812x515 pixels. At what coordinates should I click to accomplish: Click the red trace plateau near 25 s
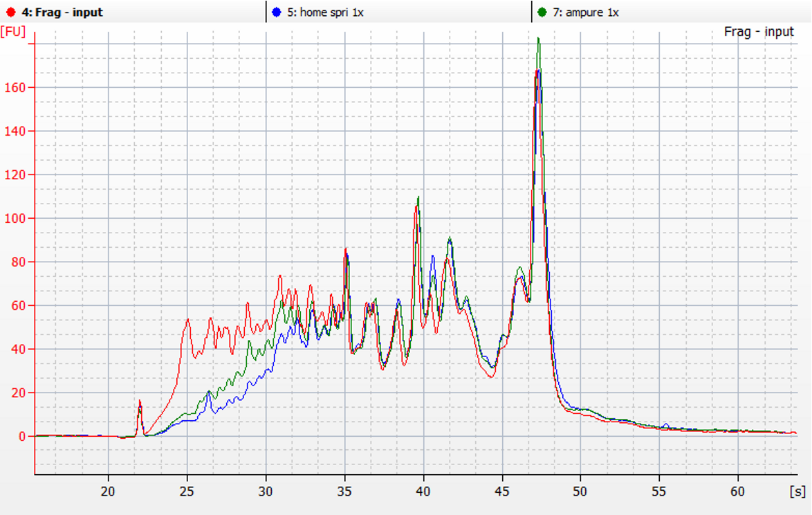[x=187, y=320]
